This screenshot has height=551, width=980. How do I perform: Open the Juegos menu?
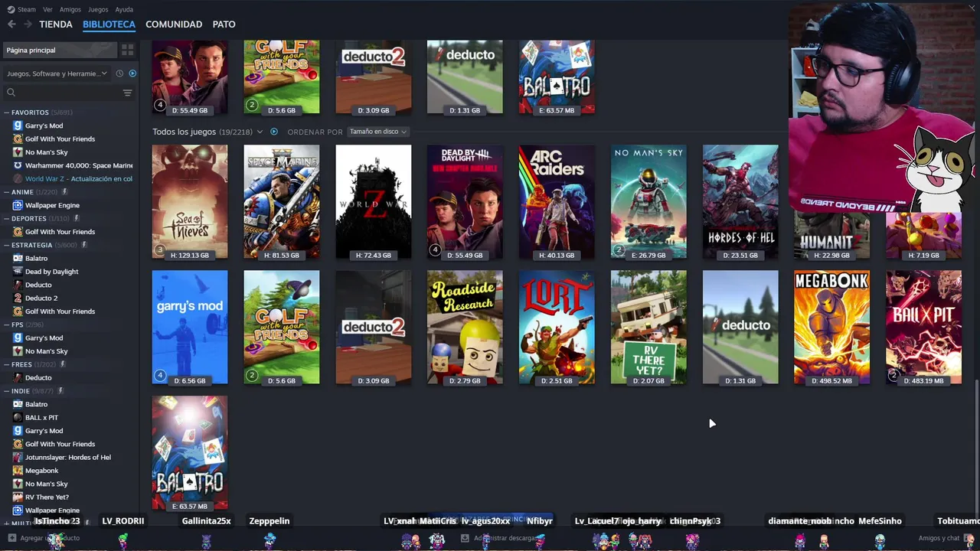98,10
